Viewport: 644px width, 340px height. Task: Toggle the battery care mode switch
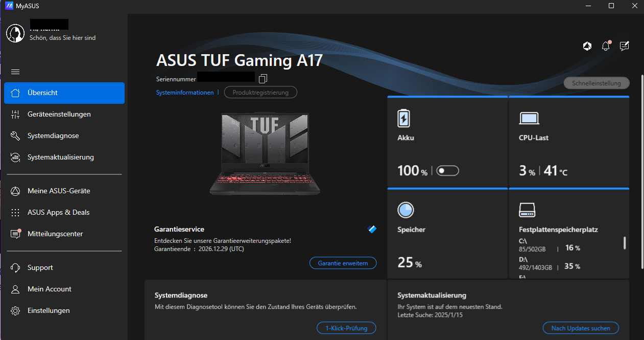(448, 171)
